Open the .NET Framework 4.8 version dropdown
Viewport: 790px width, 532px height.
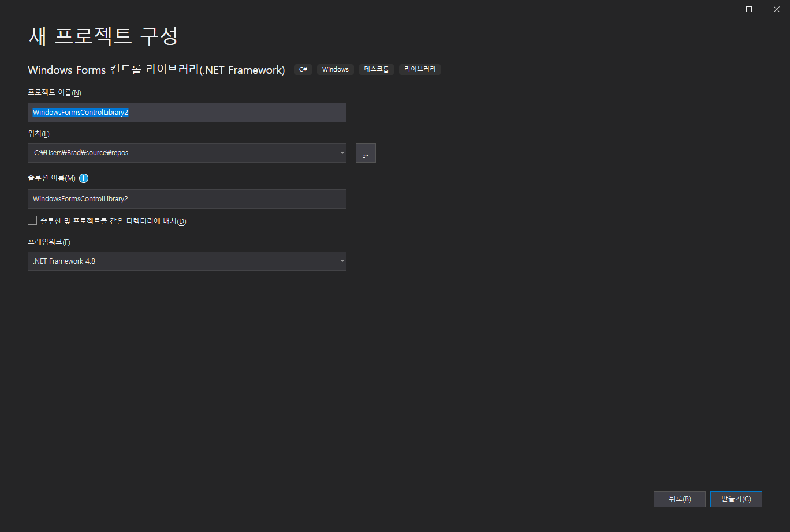[187, 261]
